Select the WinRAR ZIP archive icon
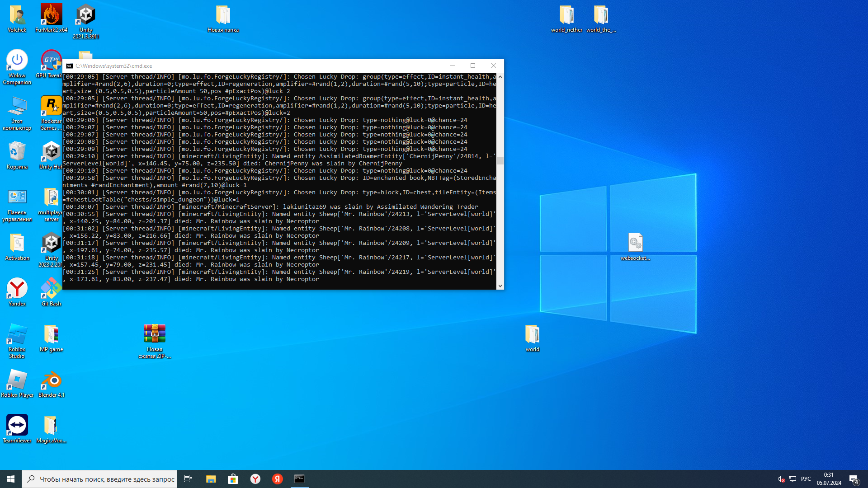The width and height of the screenshot is (868, 488). [x=155, y=334]
